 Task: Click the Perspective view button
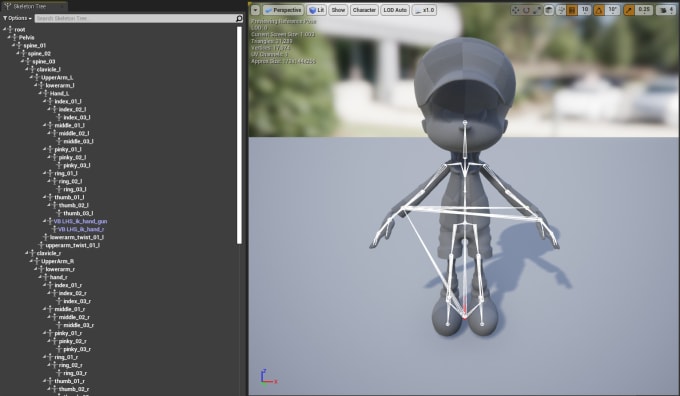[x=283, y=10]
